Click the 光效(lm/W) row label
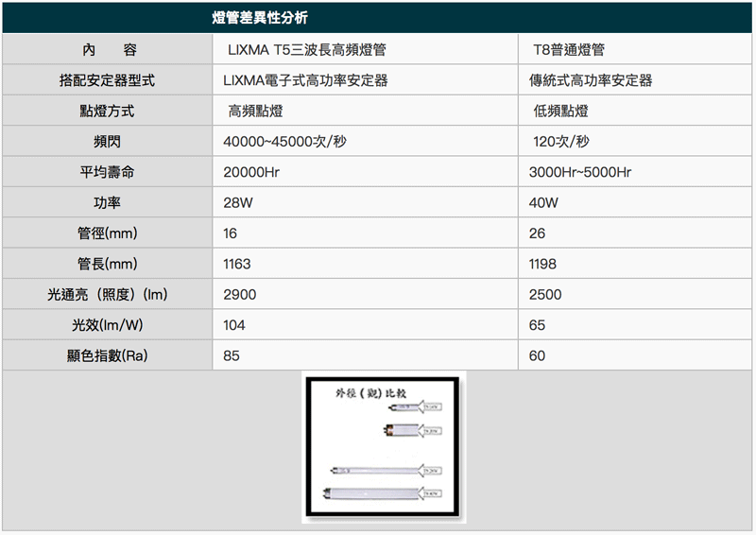Screen dimensions: 756x535 [107, 325]
